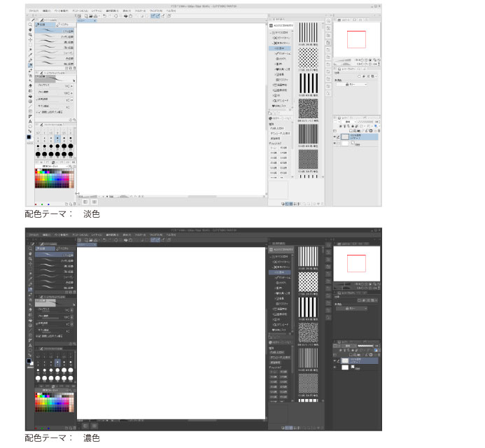Select the Zoom magnifier tool in light-theme window

pos(30,24)
